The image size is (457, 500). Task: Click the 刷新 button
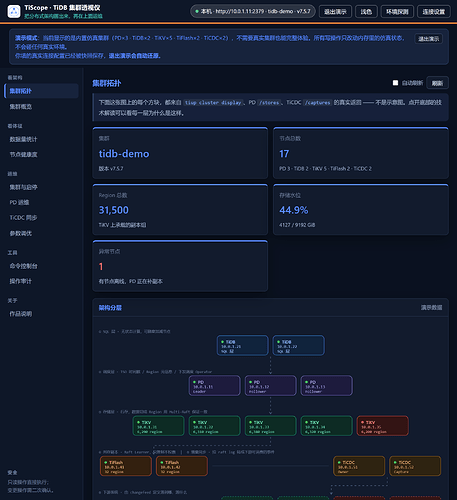point(437,83)
